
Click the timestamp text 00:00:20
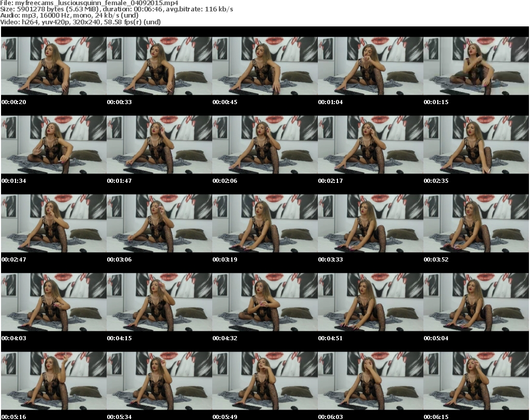pyautogui.click(x=14, y=102)
